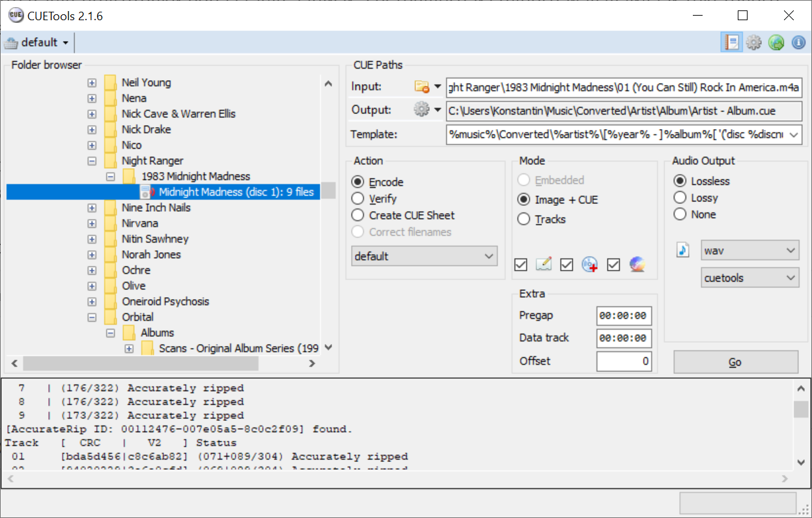Open the wav format dropdown
The width and height of the screenshot is (812, 518).
tap(749, 250)
